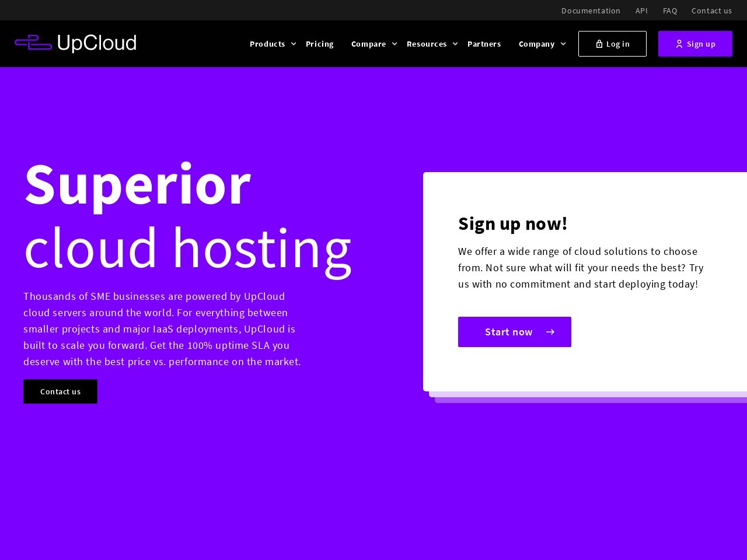Open the Documentation link
The height and width of the screenshot is (560, 747).
point(591,10)
